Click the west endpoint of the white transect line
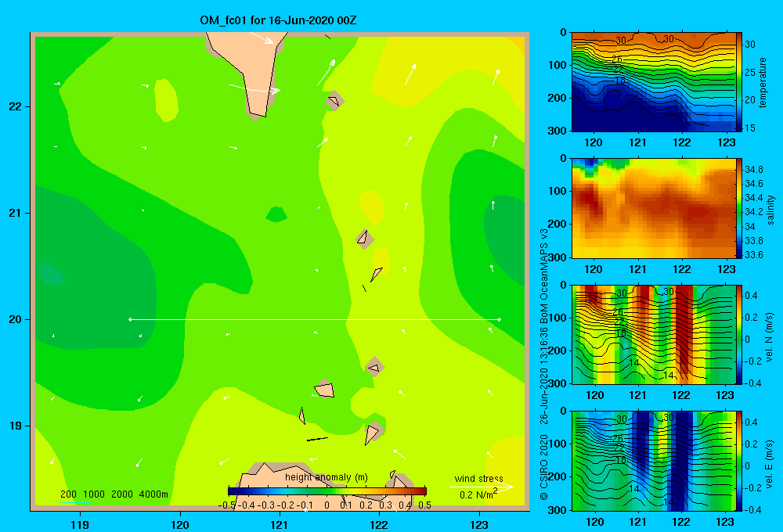The height and width of the screenshot is (532, 783). click(130, 319)
